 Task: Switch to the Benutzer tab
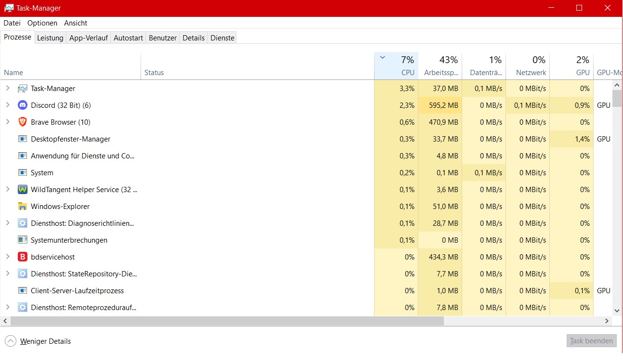point(163,38)
